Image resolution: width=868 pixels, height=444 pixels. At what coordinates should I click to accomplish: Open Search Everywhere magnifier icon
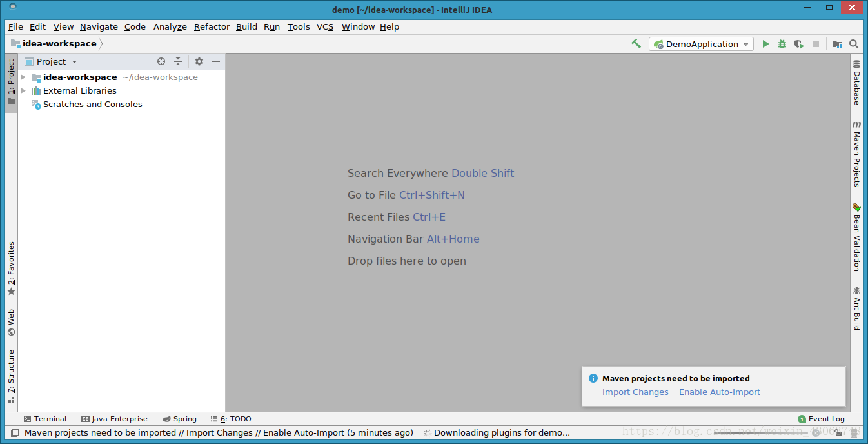[854, 44]
